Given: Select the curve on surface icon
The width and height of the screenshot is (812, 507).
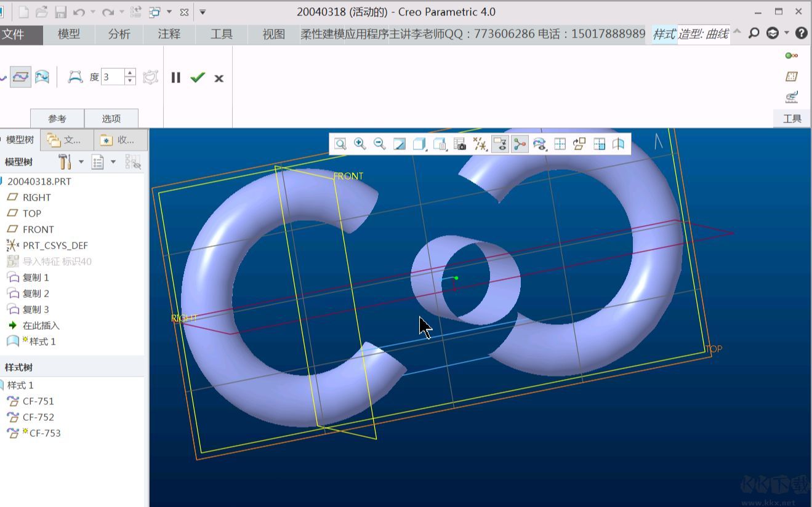Looking at the screenshot, I should point(42,77).
